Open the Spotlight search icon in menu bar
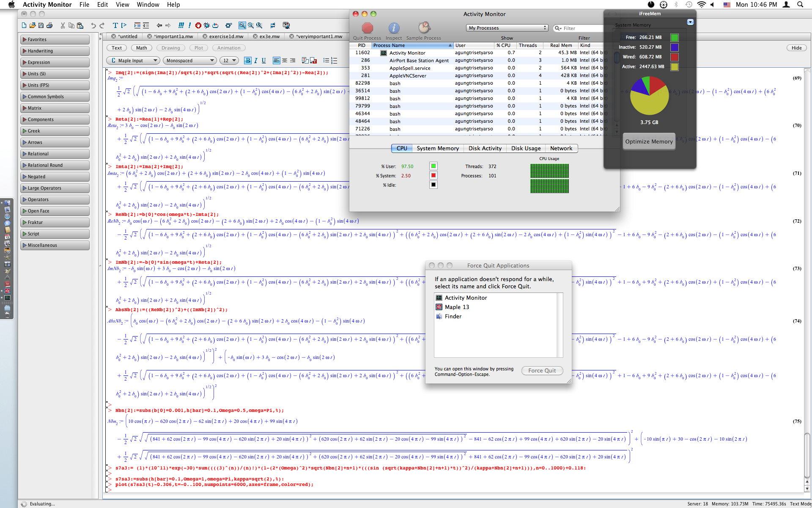The image size is (812, 508). pyautogui.click(x=800, y=5)
